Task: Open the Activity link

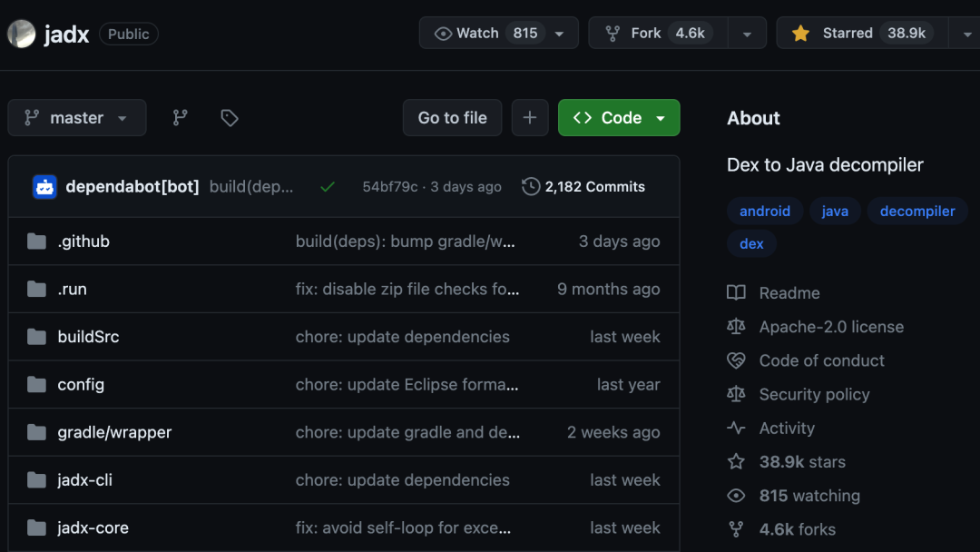Action: pos(787,428)
